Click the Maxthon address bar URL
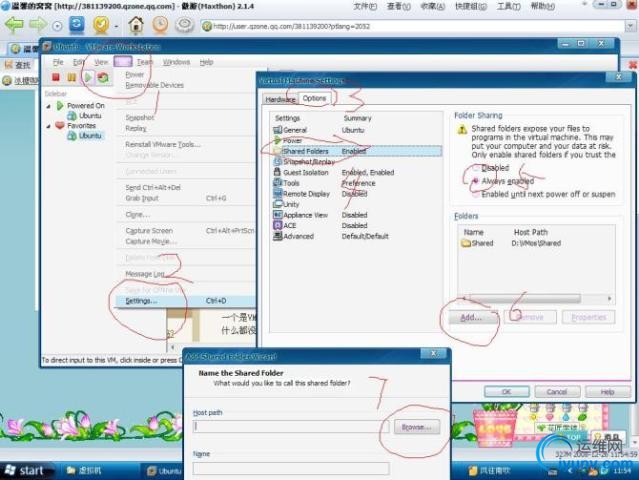Image resolution: width=639 pixels, height=480 pixels. [291, 26]
